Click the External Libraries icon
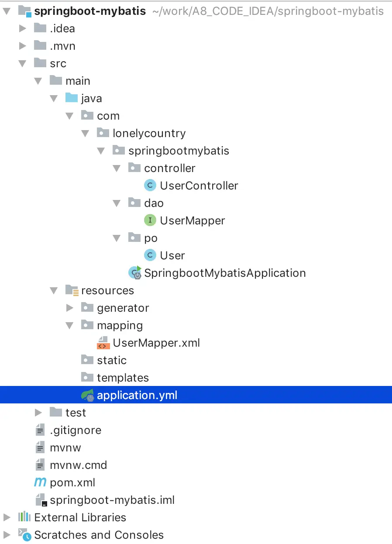Image resolution: width=392 pixels, height=544 pixels. pyautogui.click(x=24, y=517)
